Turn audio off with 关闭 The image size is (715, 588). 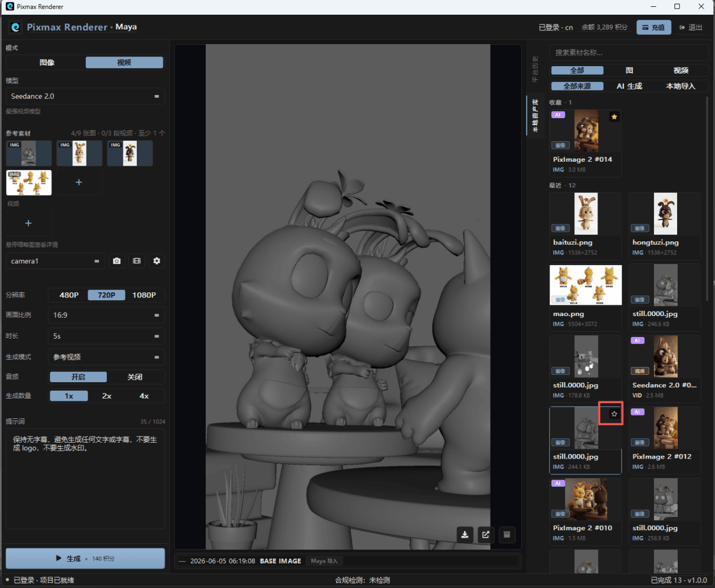(x=135, y=377)
